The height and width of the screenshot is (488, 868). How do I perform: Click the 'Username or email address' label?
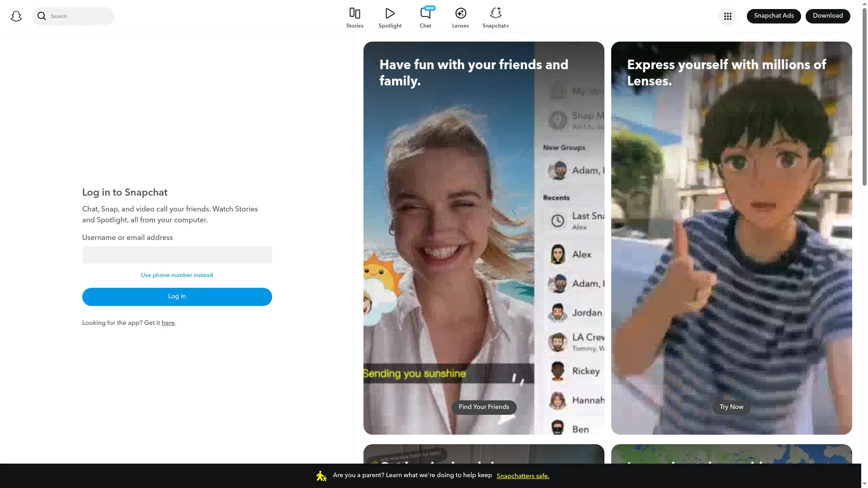point(127,238)
